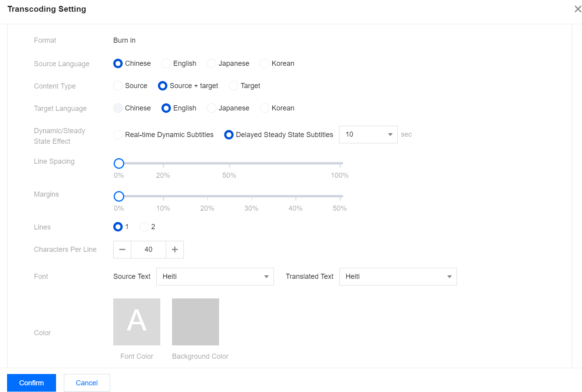Open the Background Color swatch
Viewport: 582px width, 392px height.
point(196,322)
